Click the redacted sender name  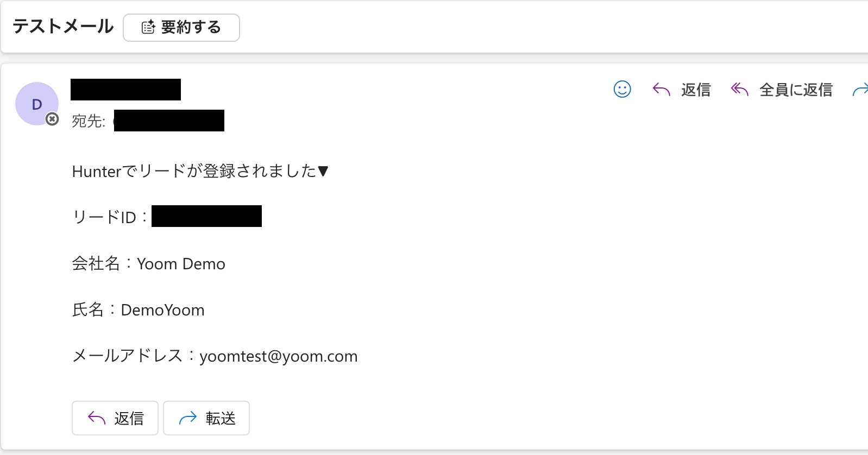[125, 90]
